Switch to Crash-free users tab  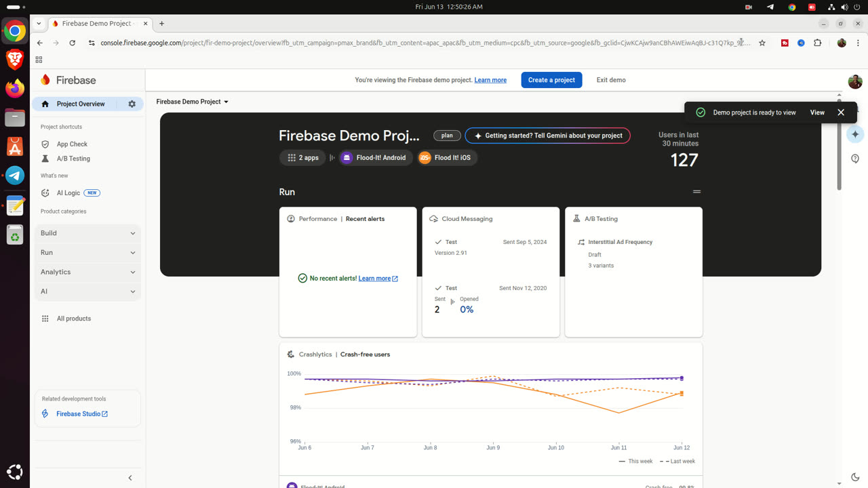365,354
